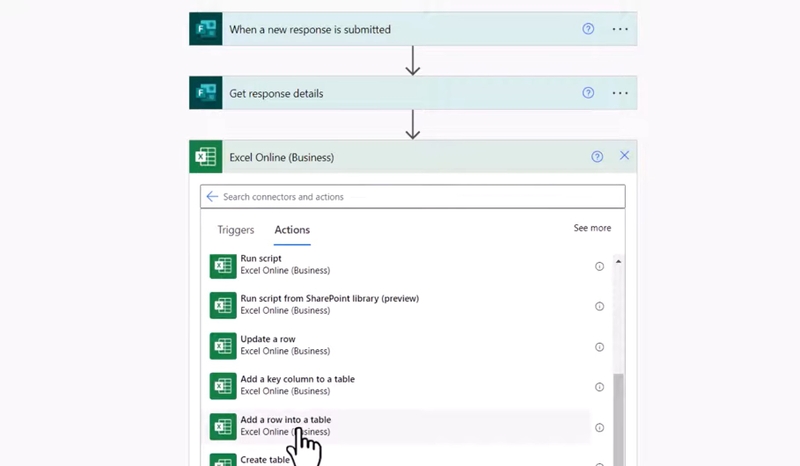Show info for 'Add a row into a table'
Image resolution: width=800 pixels, height=466 pixels.
coord(599,428)
